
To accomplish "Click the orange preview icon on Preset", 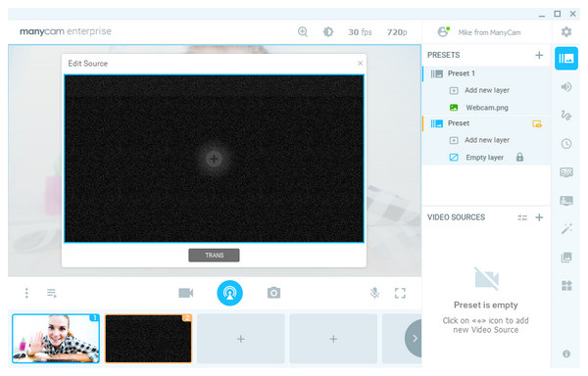I will (x=537, y=123).
